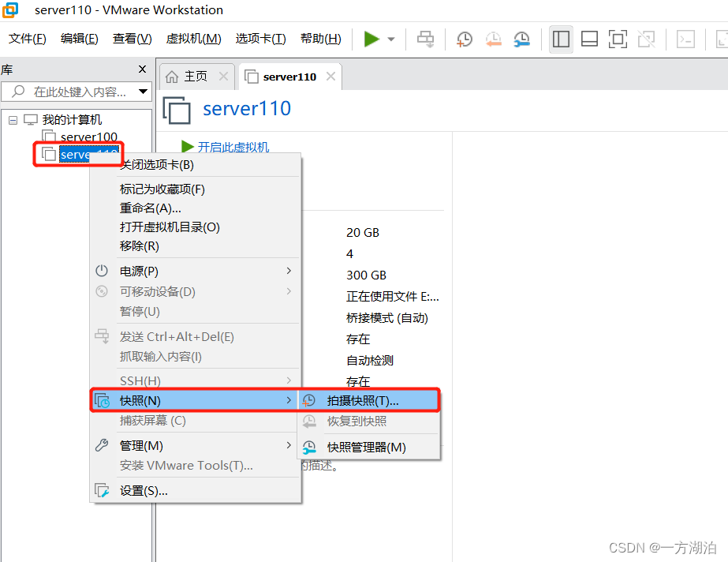
Task: Choose 标记为收藏项(F) in context menu
Action: pyautogui.click(x=196, y=189)
